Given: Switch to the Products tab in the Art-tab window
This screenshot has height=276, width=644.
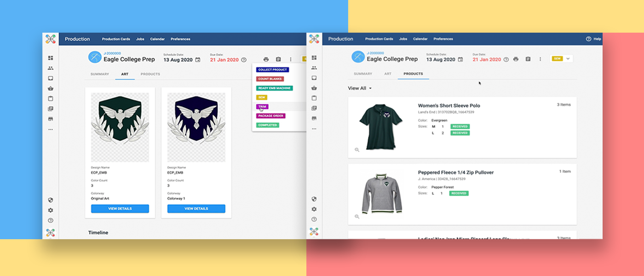Looking at the screenshot, I should tap(150, 74).
